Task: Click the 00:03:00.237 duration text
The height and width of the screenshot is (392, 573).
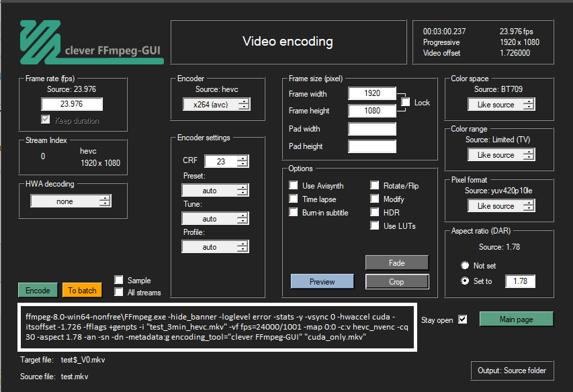Action: pyautogui.click(x=445, y=32)
